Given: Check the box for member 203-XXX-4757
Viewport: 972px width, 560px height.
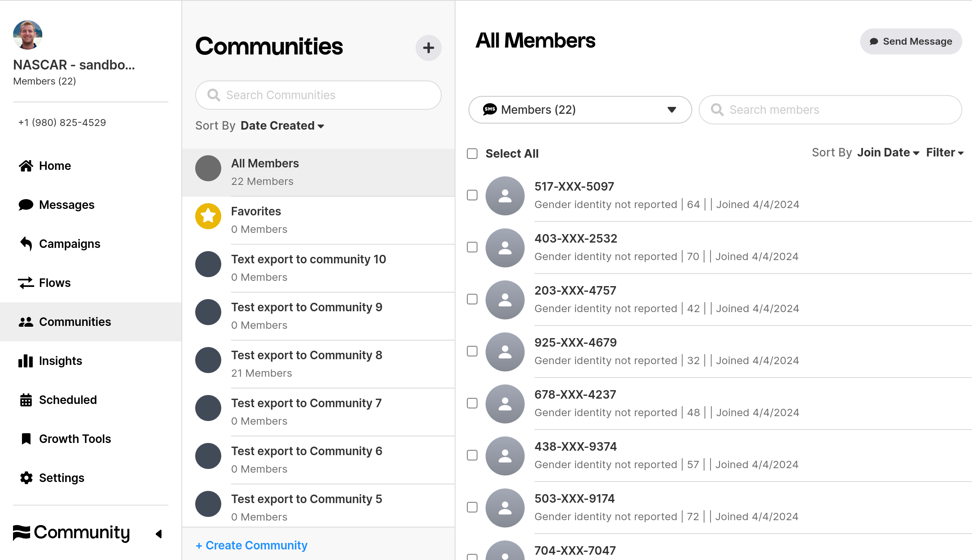Looking at the screenshot, I should pos(472,299).
